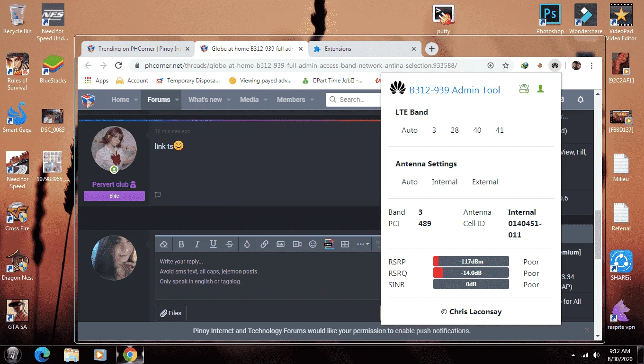This screenshot has width=644, height=364.
Task: Click the forum Search field
Action: coord(354,100)
